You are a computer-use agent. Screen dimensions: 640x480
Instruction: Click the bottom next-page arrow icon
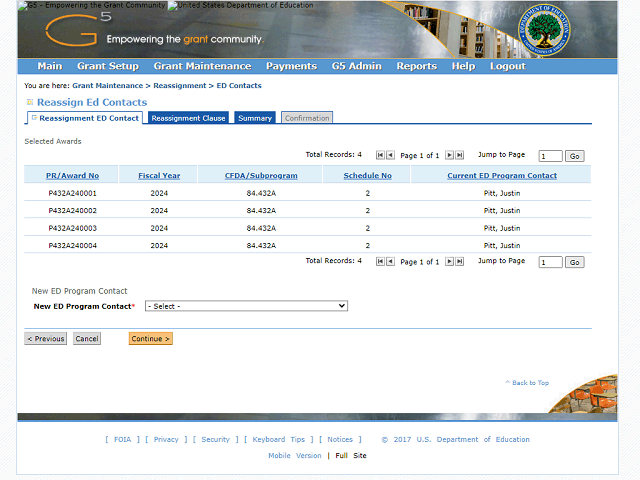click(x=449, y=261)
